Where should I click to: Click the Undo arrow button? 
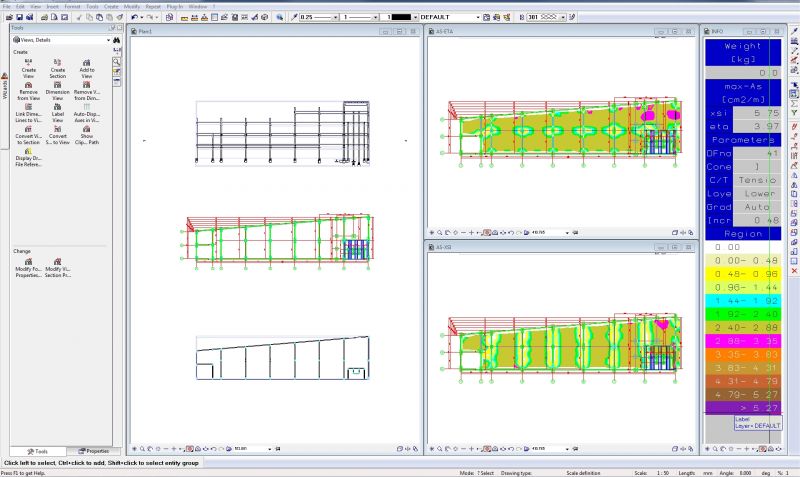pos(135,17)
